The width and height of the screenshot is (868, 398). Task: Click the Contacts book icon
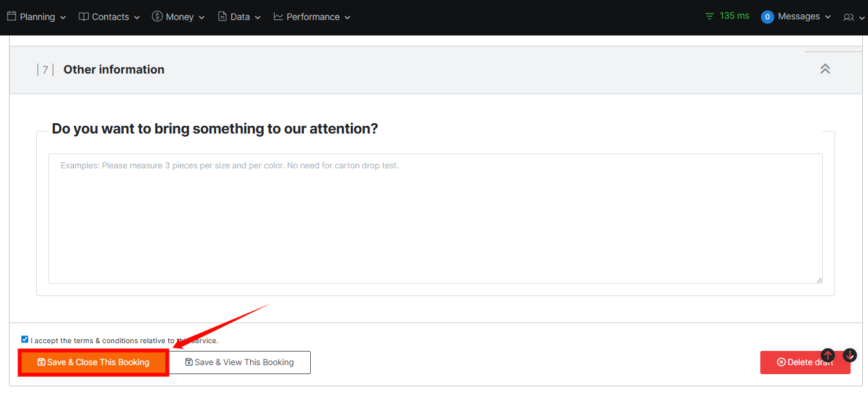84,17
